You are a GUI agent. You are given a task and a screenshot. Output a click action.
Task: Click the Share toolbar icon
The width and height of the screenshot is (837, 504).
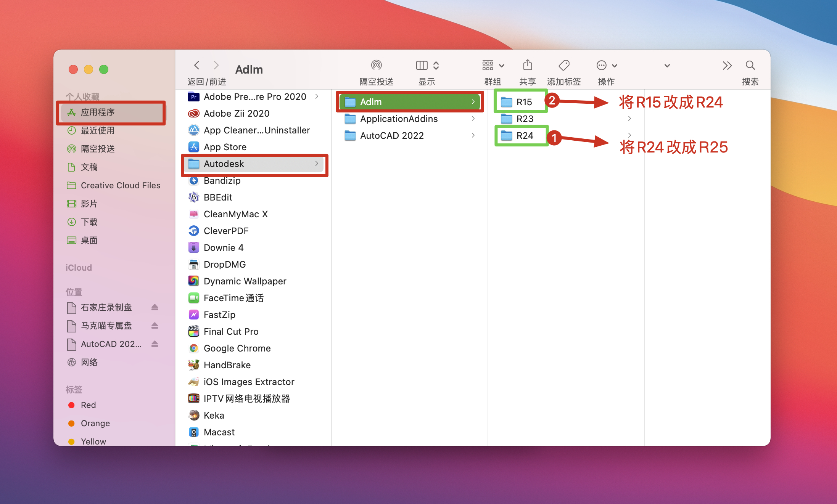click(527, 65)
